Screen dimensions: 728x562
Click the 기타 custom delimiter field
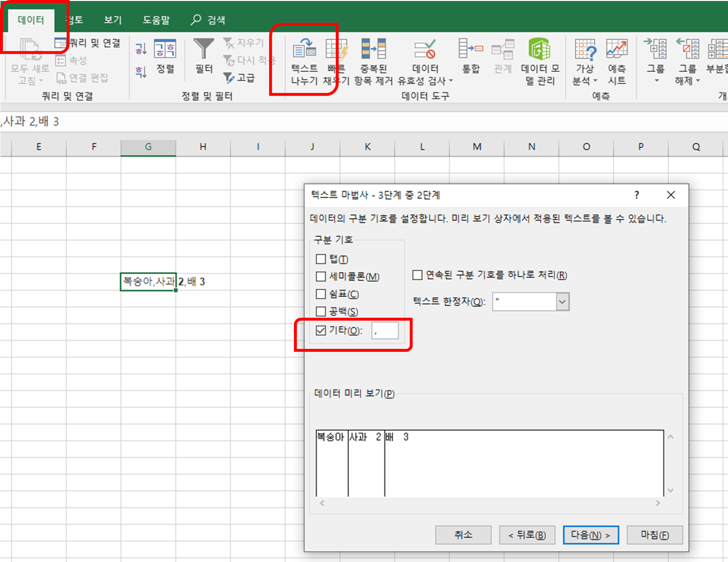[385, 331]
